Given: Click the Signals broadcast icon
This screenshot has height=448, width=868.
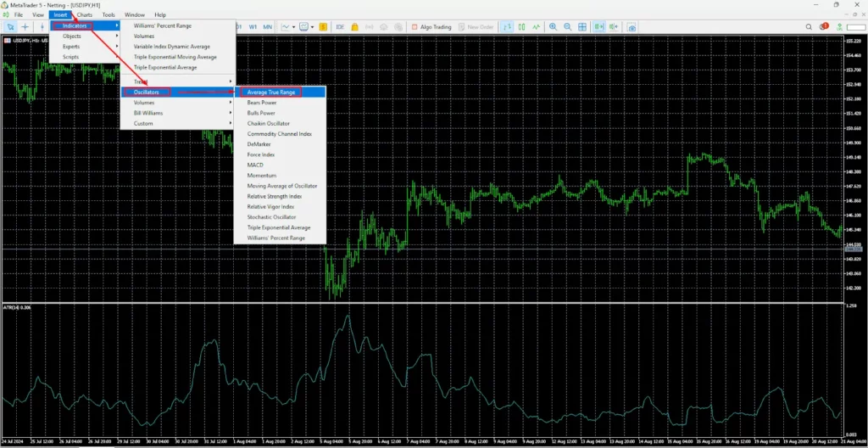Looking at the screenshot, I should click(x=370, y=26).
